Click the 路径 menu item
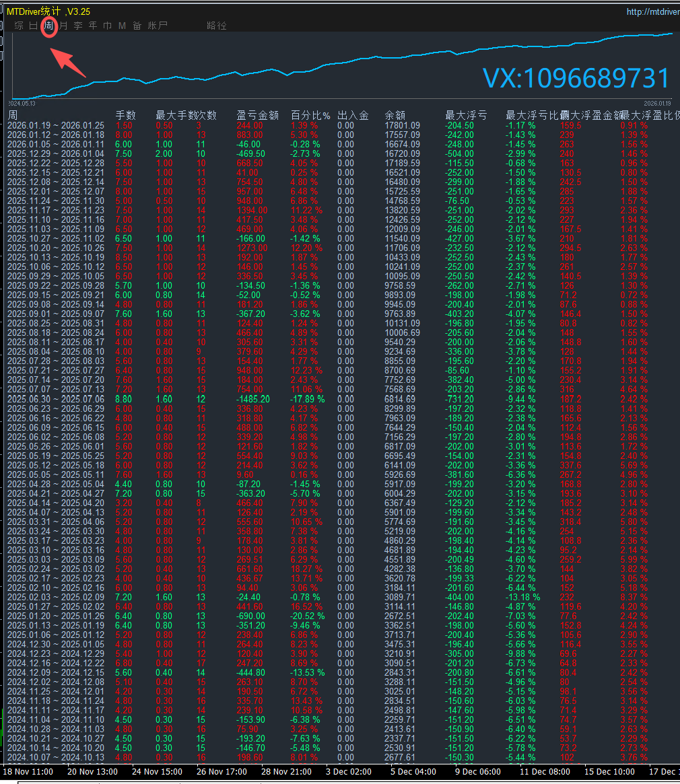The image size is (680, 784). 215,26
